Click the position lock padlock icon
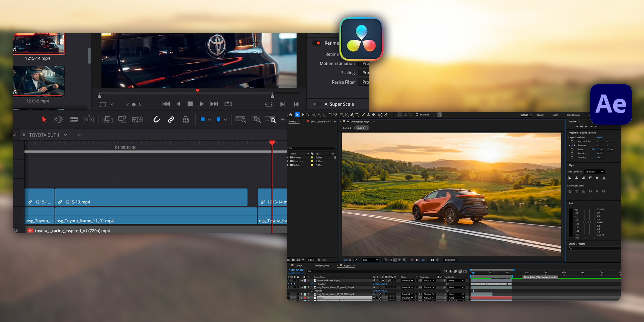 click(x=185, y=120)
